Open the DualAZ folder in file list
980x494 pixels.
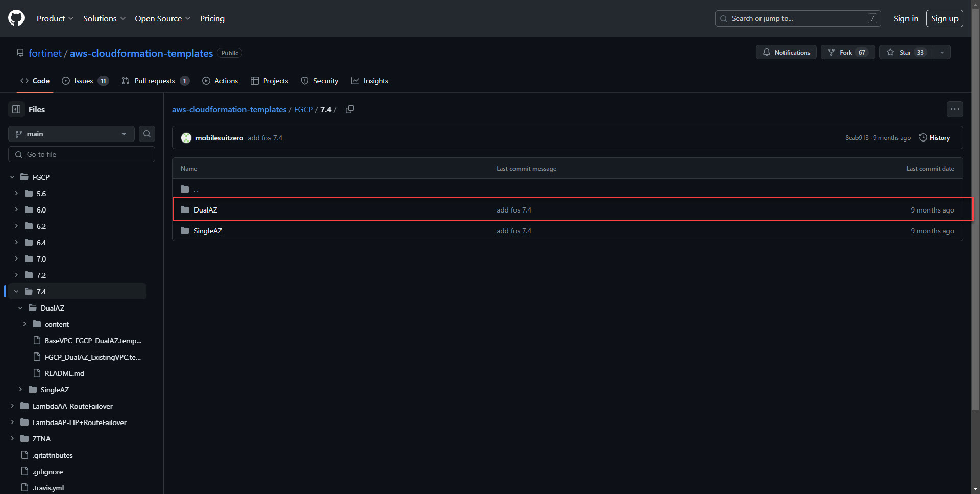click(x=206, y=210)
